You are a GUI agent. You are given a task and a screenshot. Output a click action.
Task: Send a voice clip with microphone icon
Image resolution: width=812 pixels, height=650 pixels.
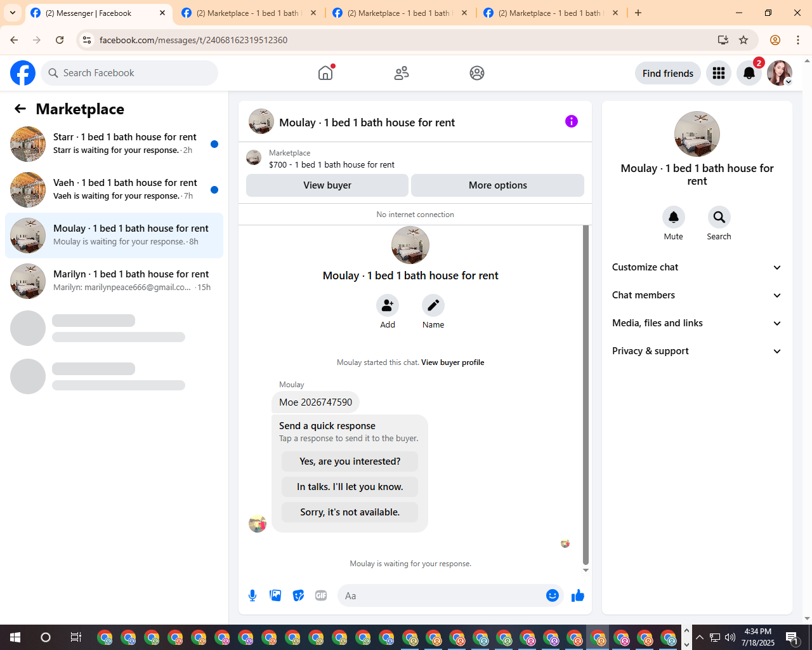252,595
